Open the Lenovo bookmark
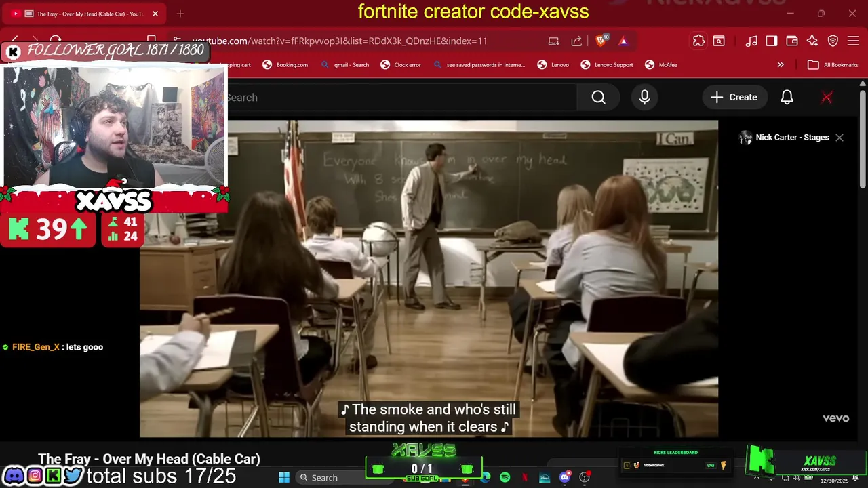Image resolution: width=868 pixels, height=488 pixels. 553,65
